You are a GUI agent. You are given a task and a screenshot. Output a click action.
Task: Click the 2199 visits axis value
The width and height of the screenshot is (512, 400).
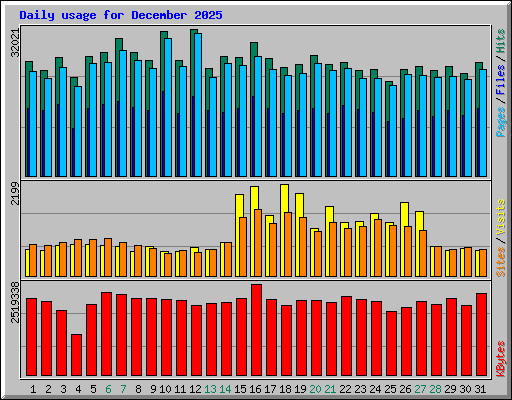(x=15, y=194)
